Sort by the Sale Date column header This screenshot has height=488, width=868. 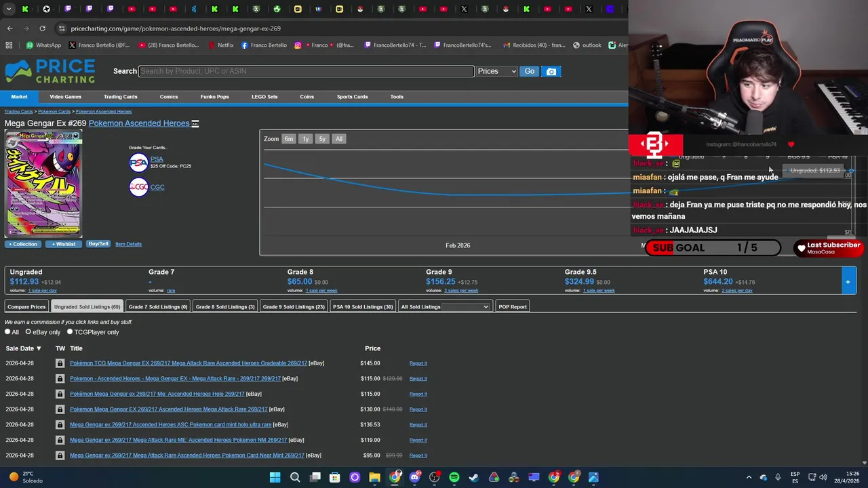24,348
